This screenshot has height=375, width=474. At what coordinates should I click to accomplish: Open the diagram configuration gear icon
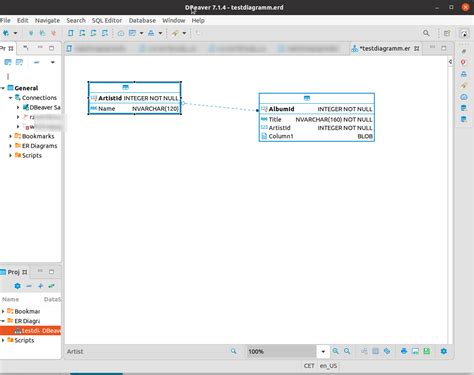click(444, 351)
